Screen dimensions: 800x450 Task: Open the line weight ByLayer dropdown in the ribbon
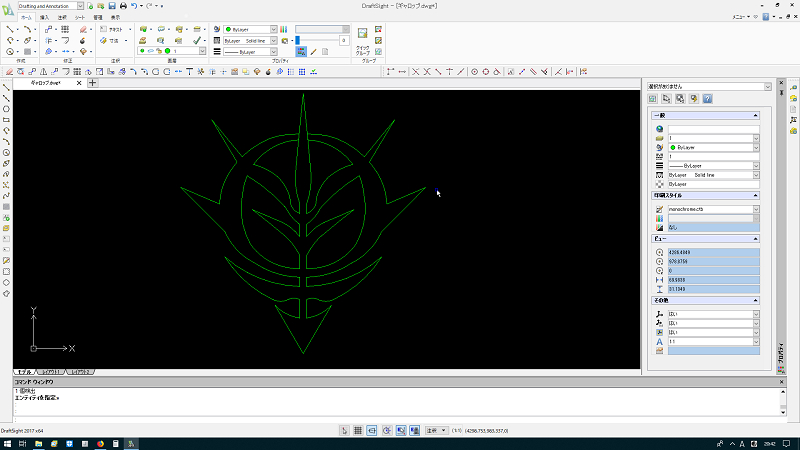point(273,52)
